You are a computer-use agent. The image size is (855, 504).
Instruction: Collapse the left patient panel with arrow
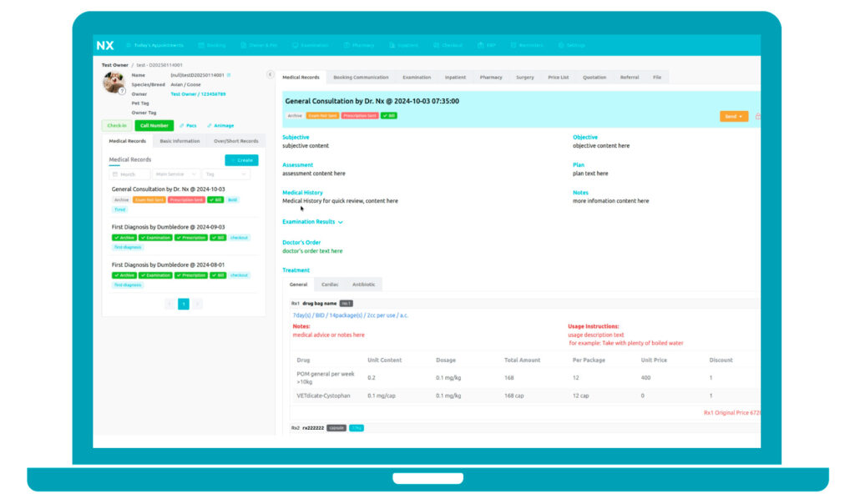pos(270,75)
